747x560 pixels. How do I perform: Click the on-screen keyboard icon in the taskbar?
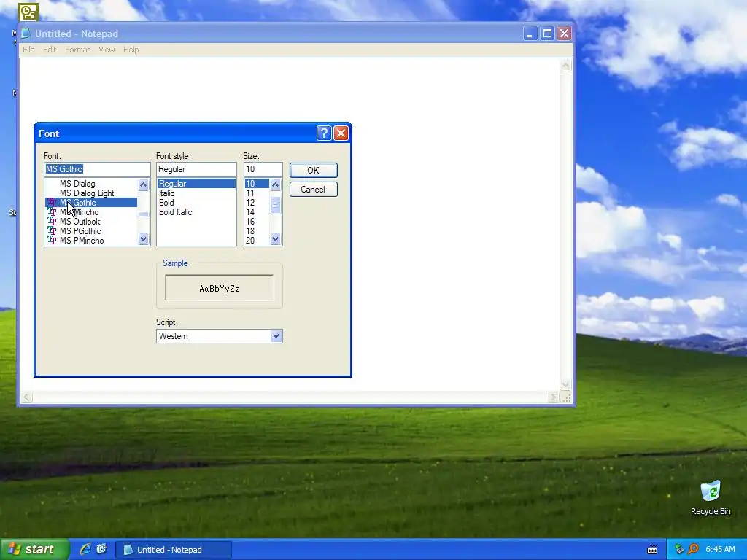point(652,550)
